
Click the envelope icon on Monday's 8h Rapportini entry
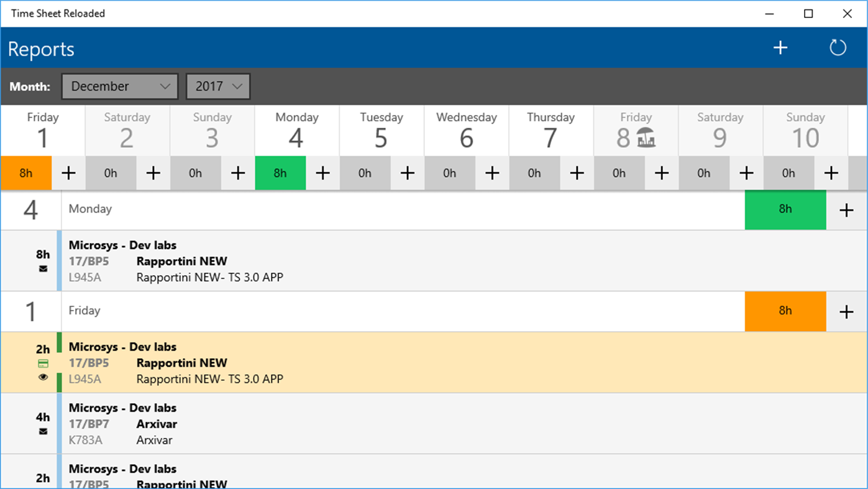(42, 268)
